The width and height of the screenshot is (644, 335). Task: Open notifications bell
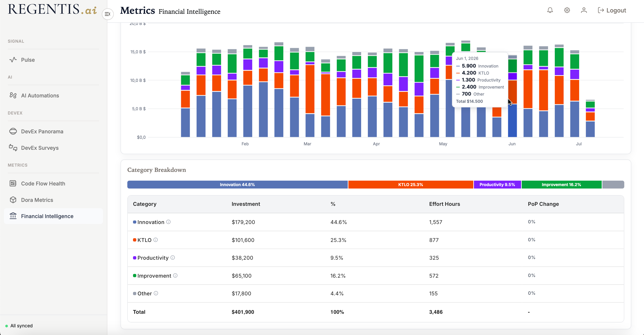coord(550,10)
